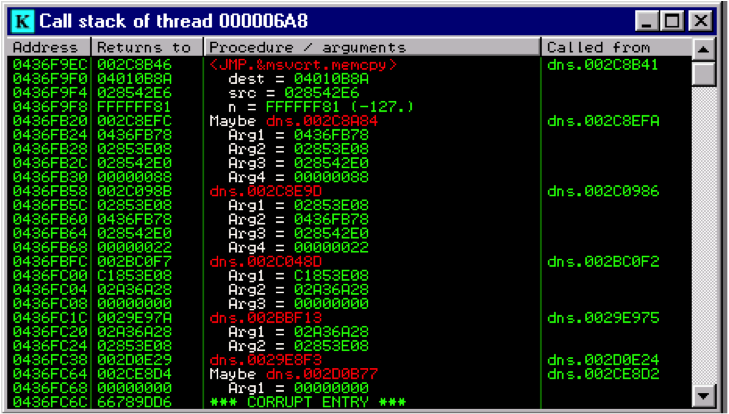Click return address 002BC0F7
Screen dimensions: 729x414
(x=134, y=261)
